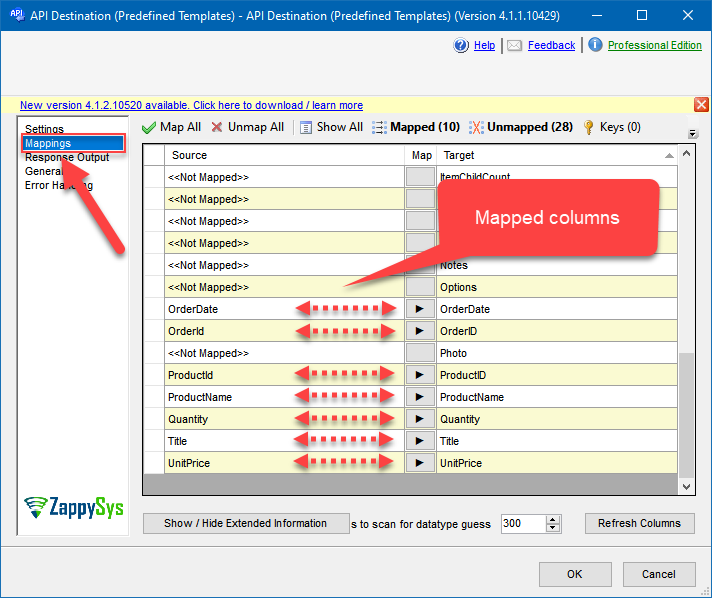
Task: Select ProductID target cell
Action: [557, 375]
